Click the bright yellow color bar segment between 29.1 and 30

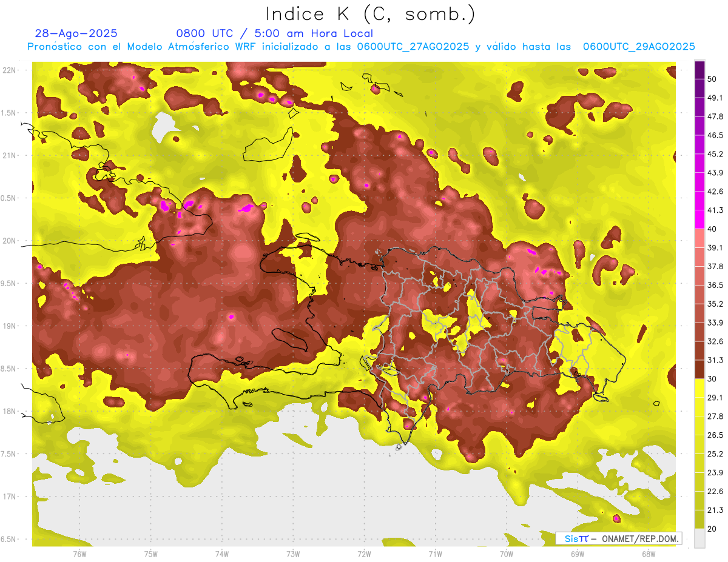coord(699,388)
